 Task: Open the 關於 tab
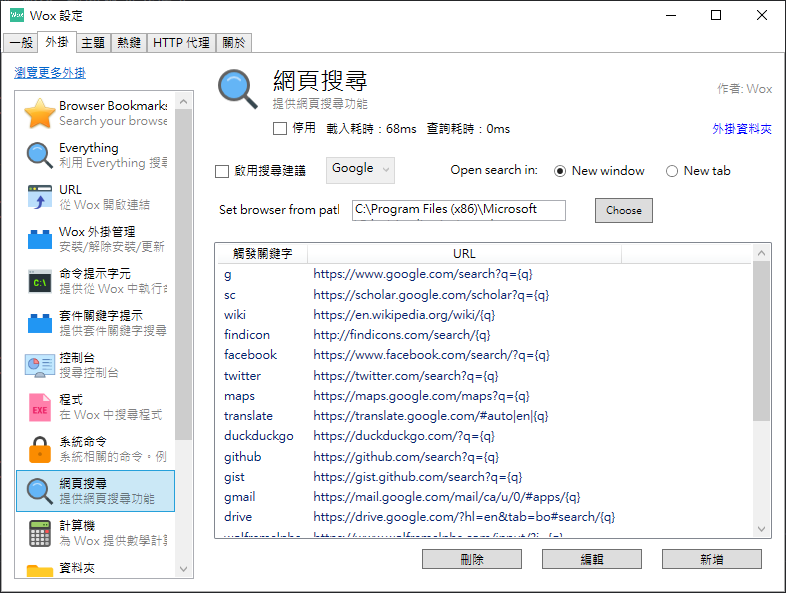(x=234, y=43)
